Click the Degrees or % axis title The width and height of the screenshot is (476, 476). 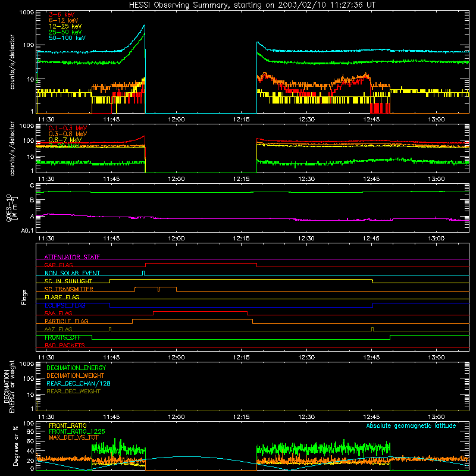15,446
